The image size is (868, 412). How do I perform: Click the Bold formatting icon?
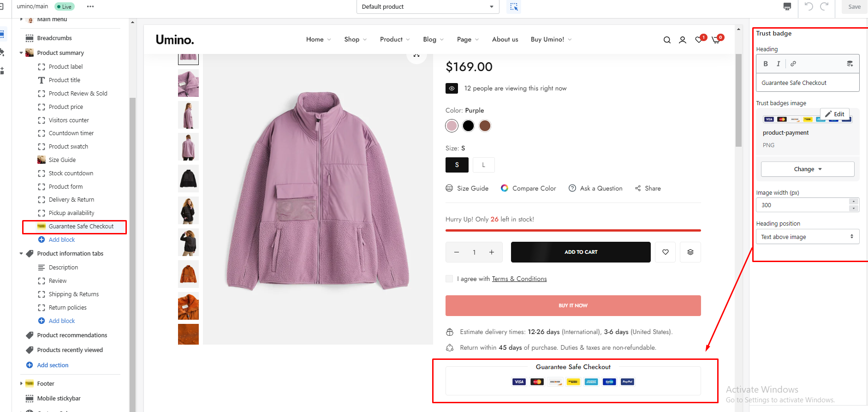766,64
